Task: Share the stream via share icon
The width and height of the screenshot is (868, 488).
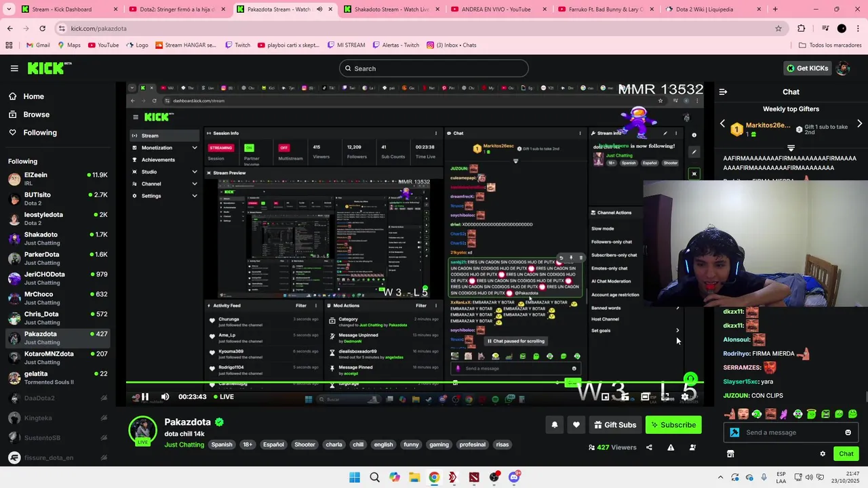Action: click(649, 447)
